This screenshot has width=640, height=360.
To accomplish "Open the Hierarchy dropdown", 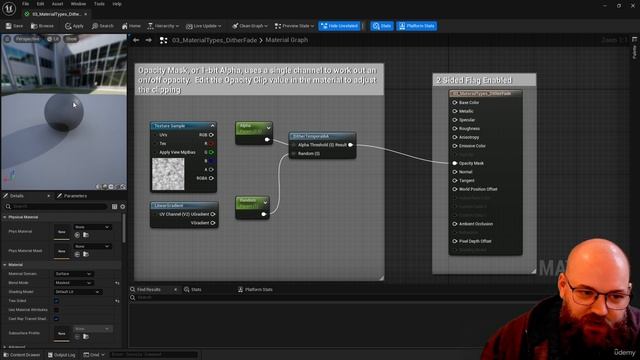I will (163, 26).
